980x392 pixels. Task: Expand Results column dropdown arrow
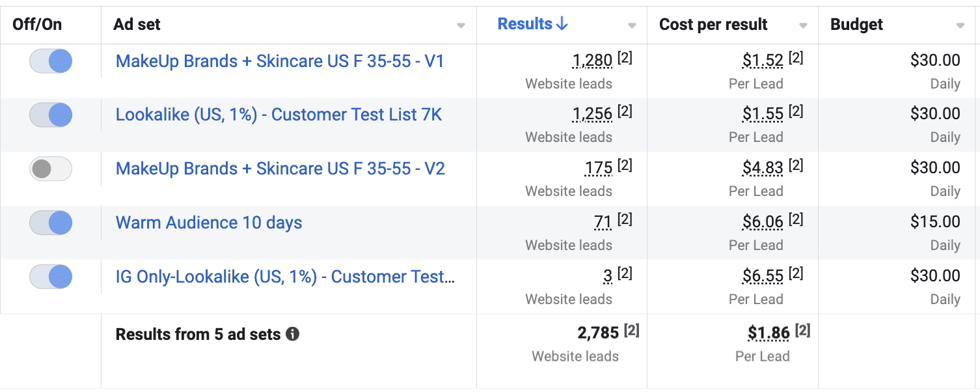click(x=632, y=26)
